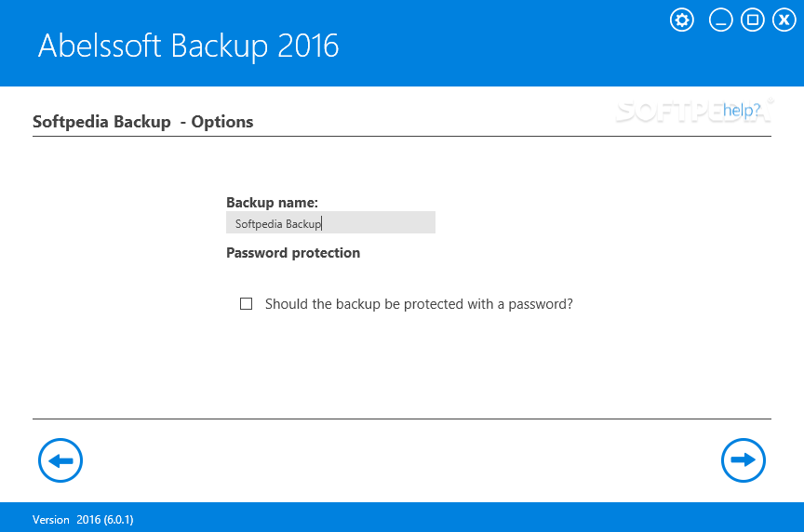Maximize the Abelssoft Backup window
Screen dimensions: 804x532
(752, 20)
